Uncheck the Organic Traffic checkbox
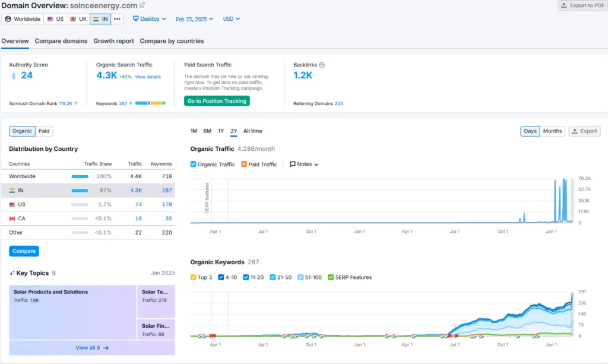 (x=194, y=164)
